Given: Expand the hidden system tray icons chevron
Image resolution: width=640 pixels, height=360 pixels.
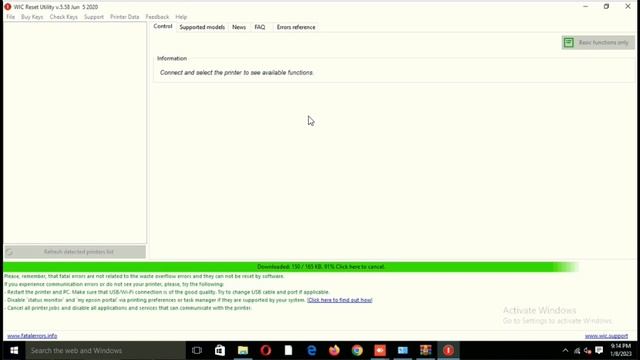Looking at the screenshot, I should click(x=565, y=351).
